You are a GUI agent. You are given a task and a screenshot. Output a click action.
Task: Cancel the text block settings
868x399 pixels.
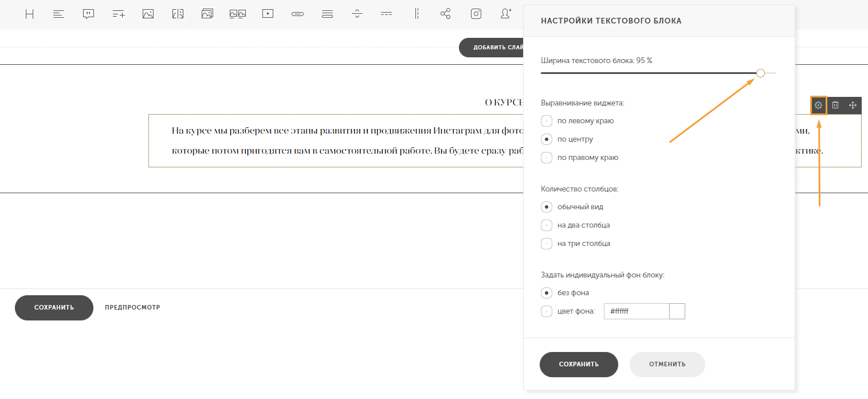(x=667, y=365)
